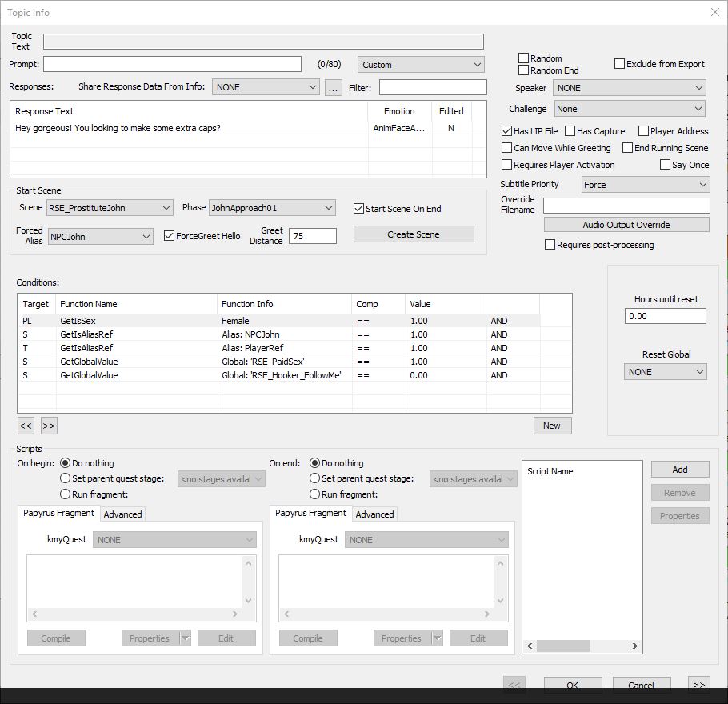
Task: Click the Function Name column header
Action: tap(137, 304)
